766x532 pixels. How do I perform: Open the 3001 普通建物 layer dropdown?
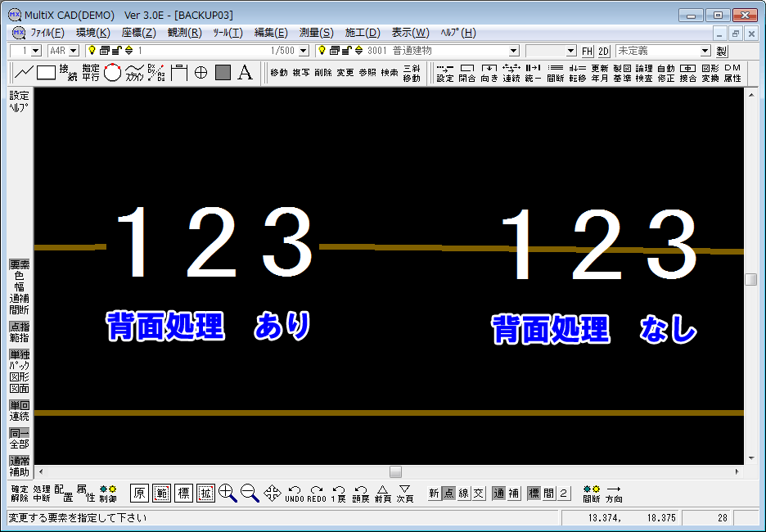(x=513, y=51)
